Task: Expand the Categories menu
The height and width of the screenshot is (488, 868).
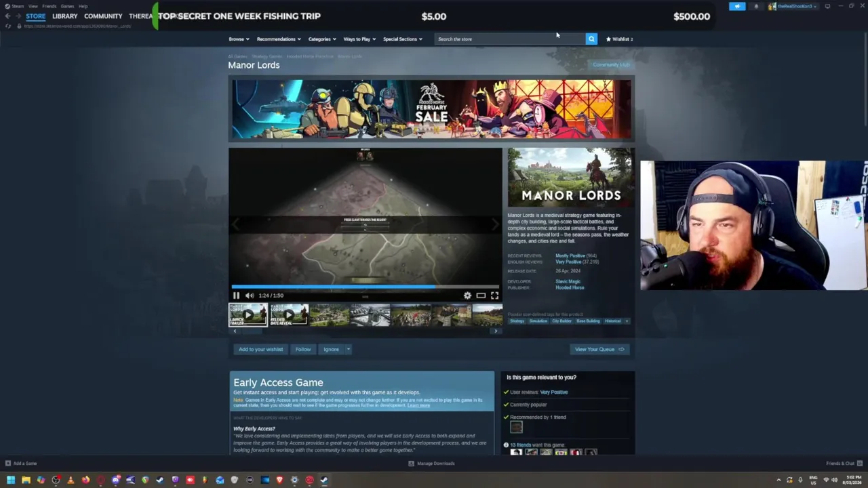Action: point(322,39)
